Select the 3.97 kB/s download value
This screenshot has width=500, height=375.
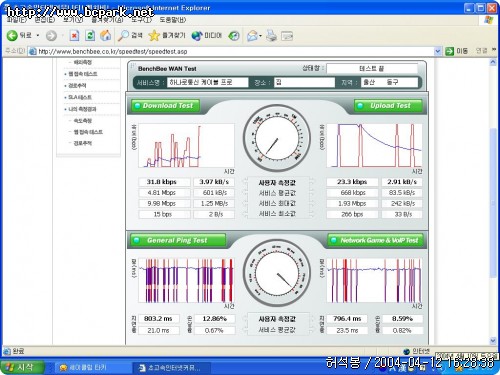[214, 182]
